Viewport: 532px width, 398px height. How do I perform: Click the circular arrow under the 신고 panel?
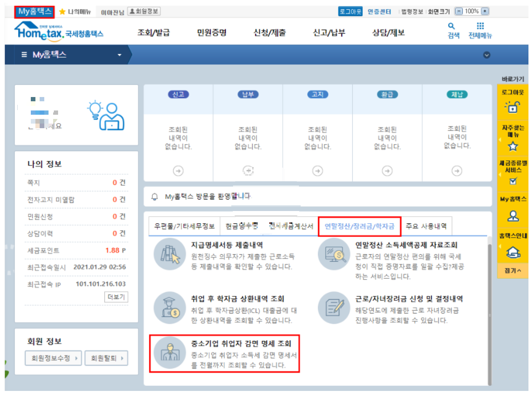click(x=178, y=171)
